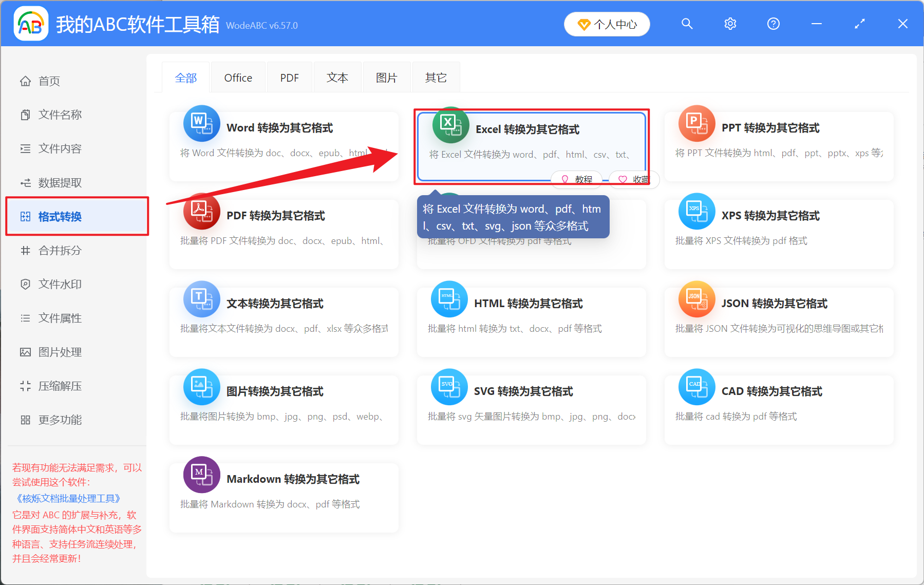924x585 pixels.
Task: Click the HTML conversion tool icon
Action: [449, 299]
